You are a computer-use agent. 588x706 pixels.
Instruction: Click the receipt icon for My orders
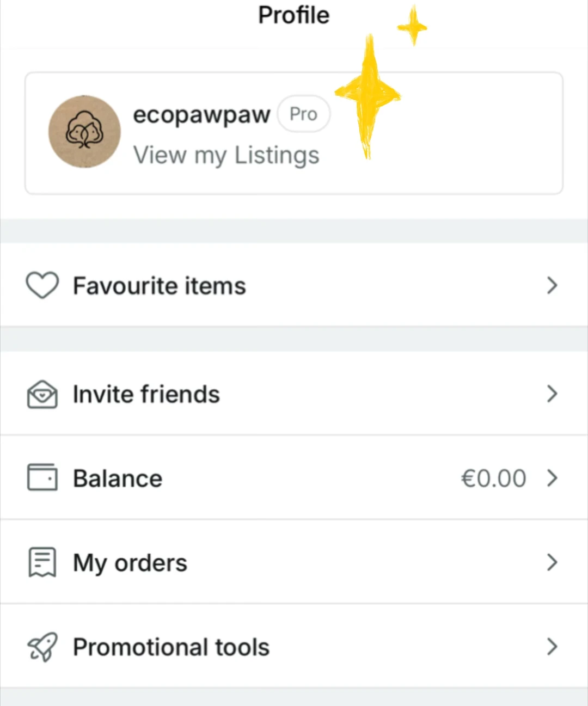point(42,562)
